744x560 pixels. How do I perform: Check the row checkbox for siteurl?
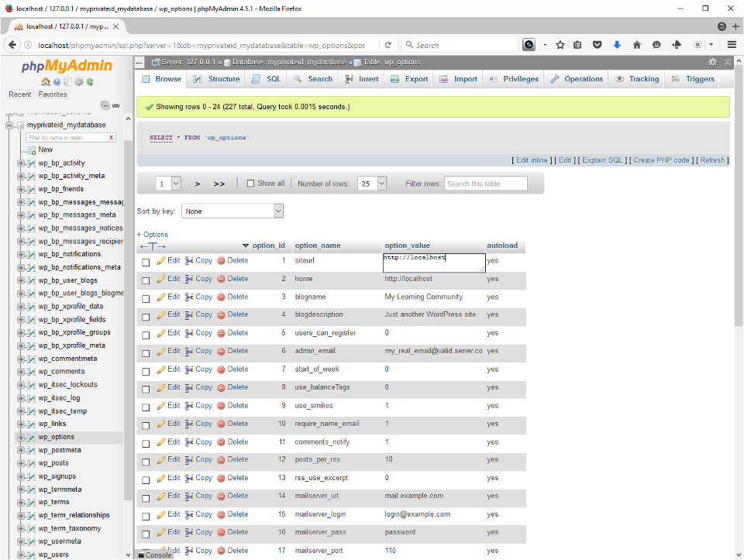[146, 263]
